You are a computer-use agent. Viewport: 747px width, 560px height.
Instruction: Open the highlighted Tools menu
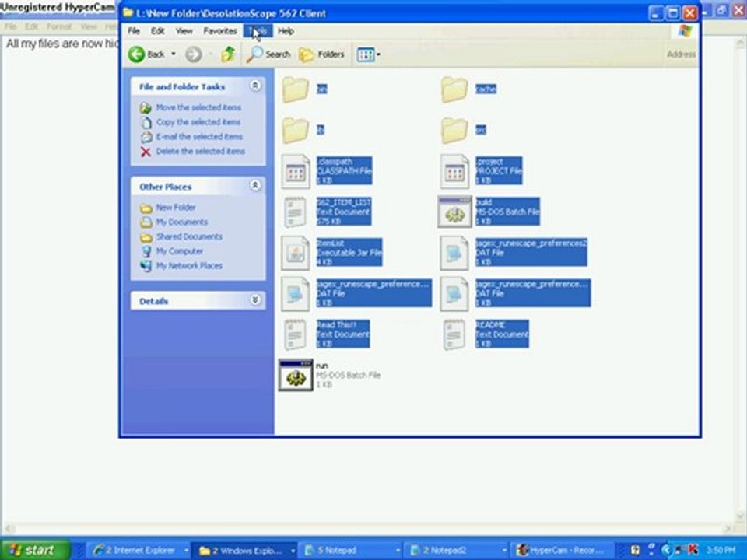point(258,31)
